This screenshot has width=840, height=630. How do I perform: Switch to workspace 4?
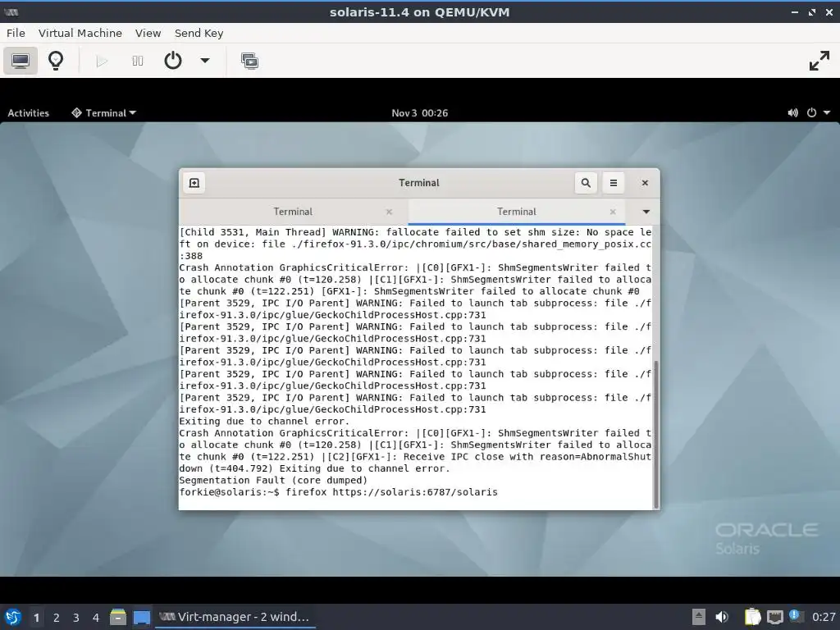(96, 618)
